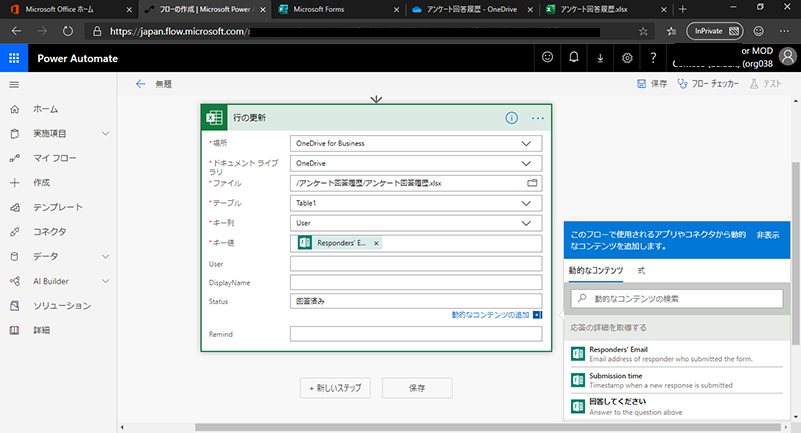The height and width of the screenshot is (433, 801).
Task: Click the download arrow icon in header
Action: point(600,58)
